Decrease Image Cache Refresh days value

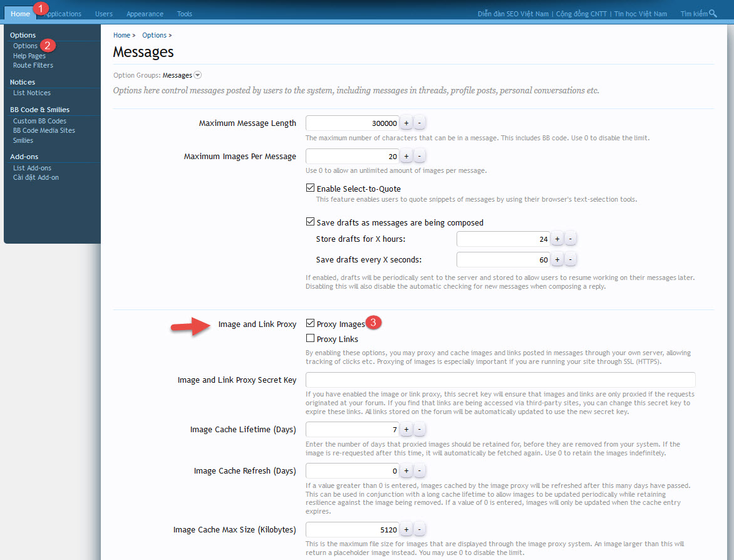point(420,470)
